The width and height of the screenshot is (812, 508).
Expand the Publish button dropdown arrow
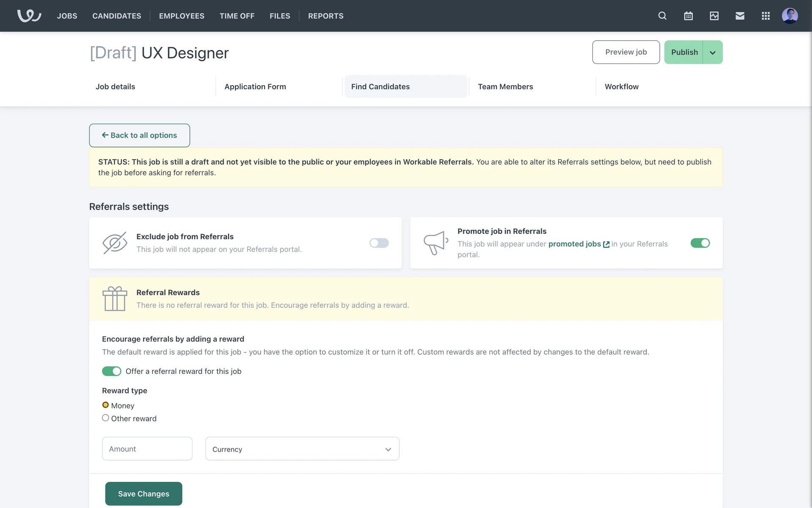pyautogui.click(x=713, y=52)
